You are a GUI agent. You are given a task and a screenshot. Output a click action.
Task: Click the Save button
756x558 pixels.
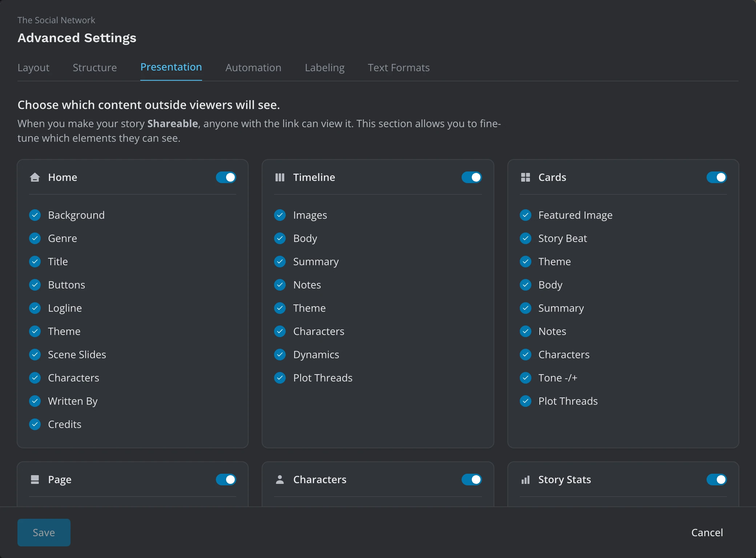tap(44, 533)
